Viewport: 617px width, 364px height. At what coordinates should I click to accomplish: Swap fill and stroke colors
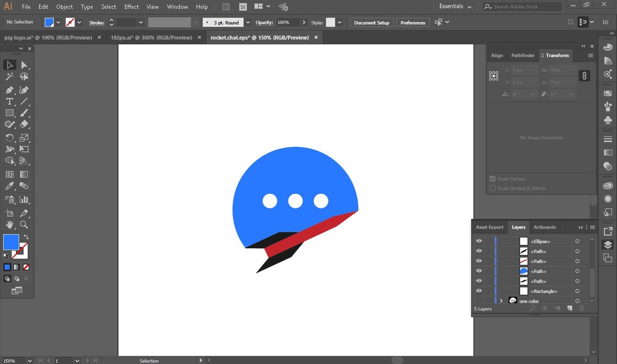click(x=26, y=237)
